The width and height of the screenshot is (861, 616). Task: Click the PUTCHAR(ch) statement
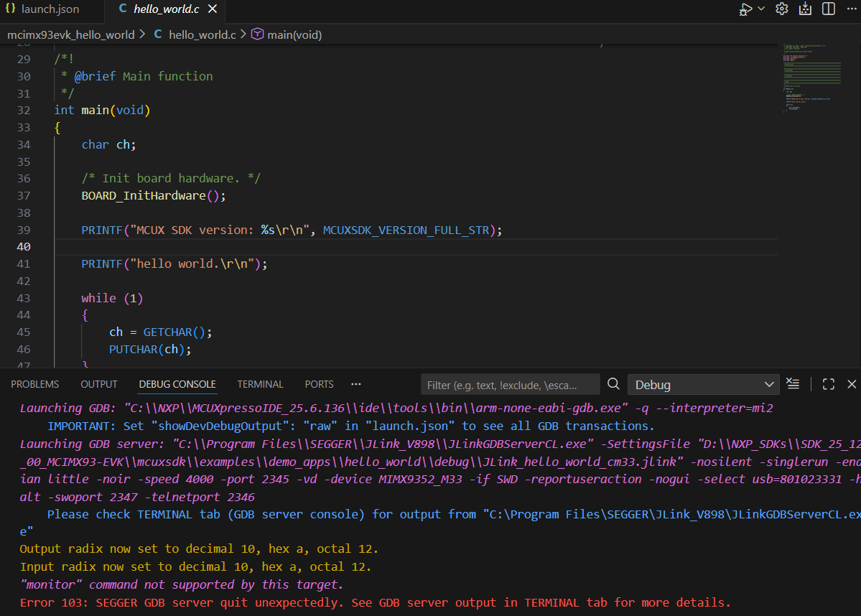[150, 350]
